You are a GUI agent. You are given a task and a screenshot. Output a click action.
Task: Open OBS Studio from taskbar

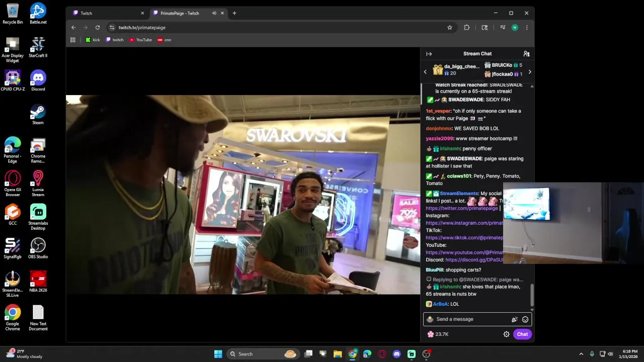[427, 354]
